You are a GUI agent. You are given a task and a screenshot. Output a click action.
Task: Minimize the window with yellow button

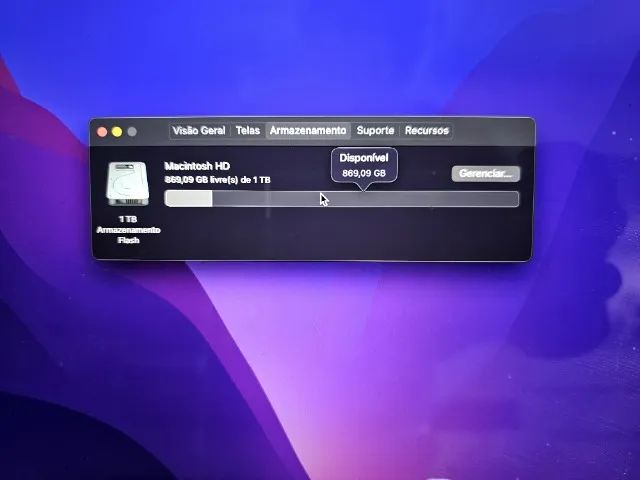[117, 132]
